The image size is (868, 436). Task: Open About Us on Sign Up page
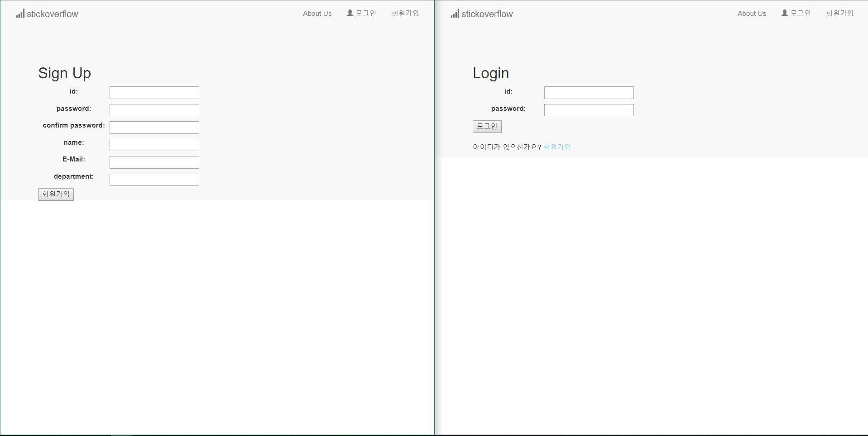click(317, 14)
